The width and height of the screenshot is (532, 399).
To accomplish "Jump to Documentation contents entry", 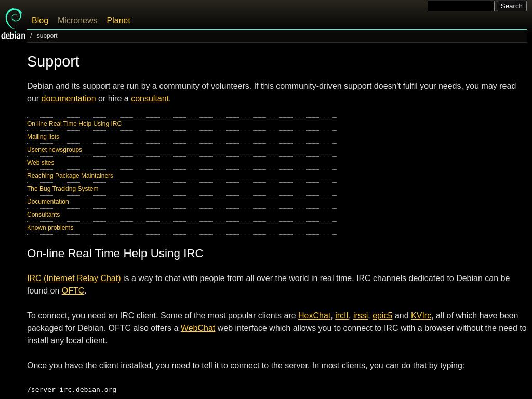I will click(x=48, y=202).
